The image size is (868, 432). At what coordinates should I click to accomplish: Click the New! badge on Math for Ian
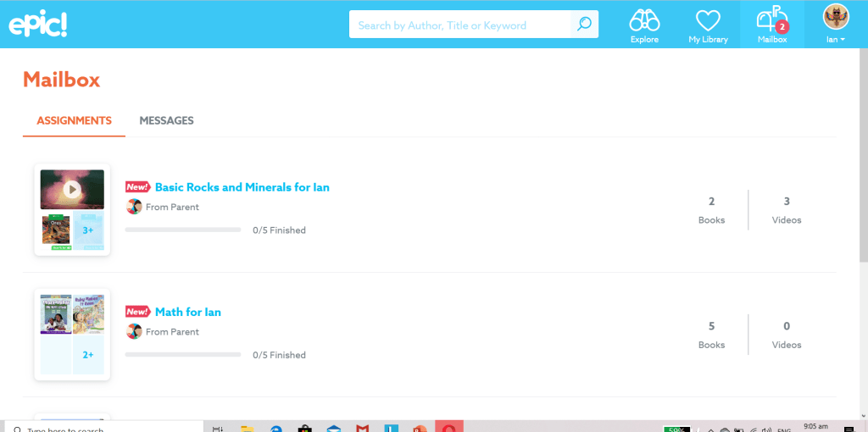point(137,312)
